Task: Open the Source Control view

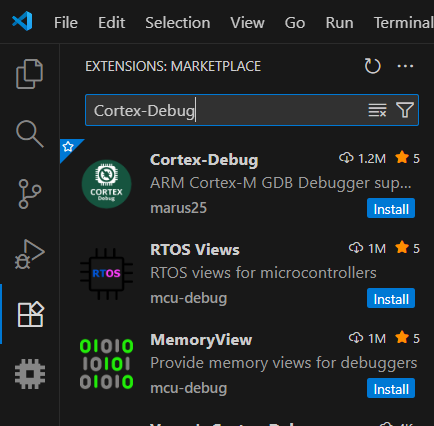Action: click(30, 194)
